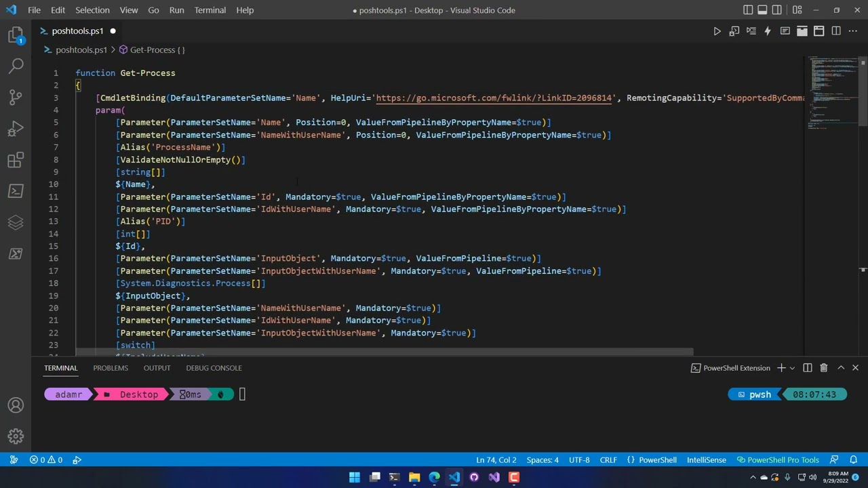Screen dimensions: 868x488
Task: Click the lightning bolt icon in editor toolbar
Action: click(768, 31)
